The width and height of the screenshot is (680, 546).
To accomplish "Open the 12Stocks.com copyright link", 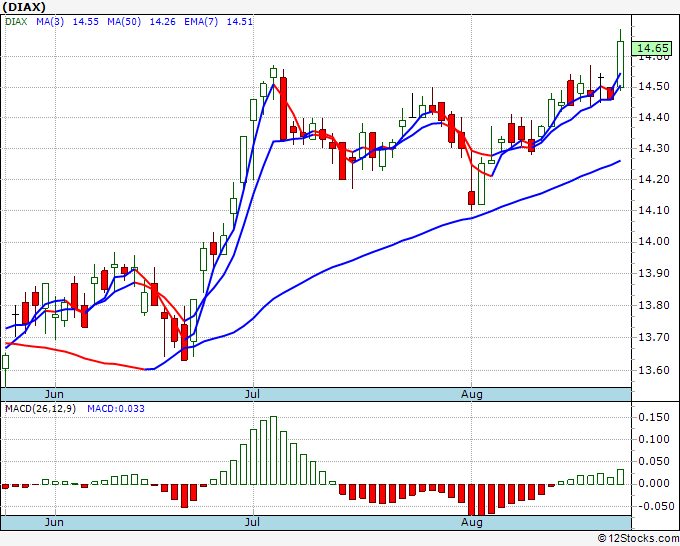I will [638, 539].
